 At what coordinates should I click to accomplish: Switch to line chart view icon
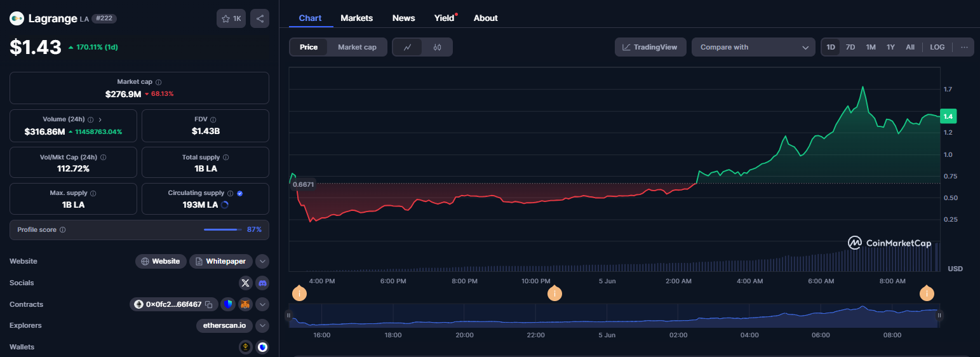pos(407,47)
